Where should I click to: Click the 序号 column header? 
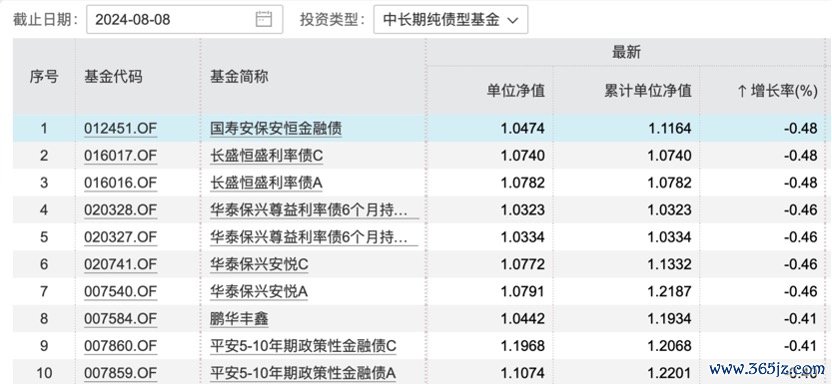tap(44, 77)
